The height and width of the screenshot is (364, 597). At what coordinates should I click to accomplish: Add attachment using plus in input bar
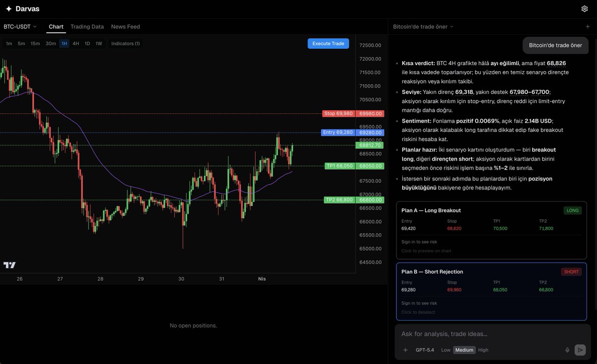click(405, 350)
